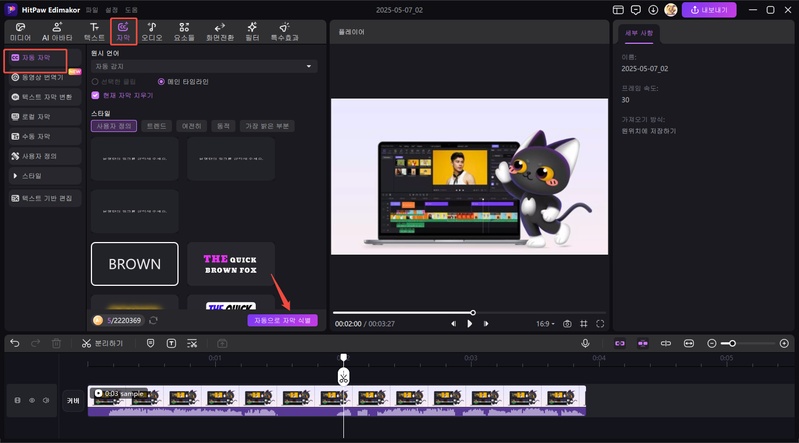The width and height of the screenshot is (799, 443).
Task: Open the layout switcher icon in title bar
Action: [x=618, y=10]
